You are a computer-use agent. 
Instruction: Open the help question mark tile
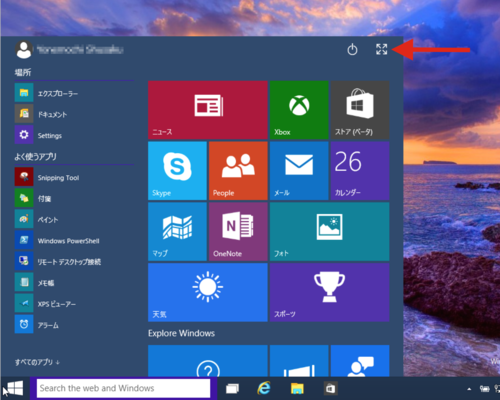[x=208, y=361]
